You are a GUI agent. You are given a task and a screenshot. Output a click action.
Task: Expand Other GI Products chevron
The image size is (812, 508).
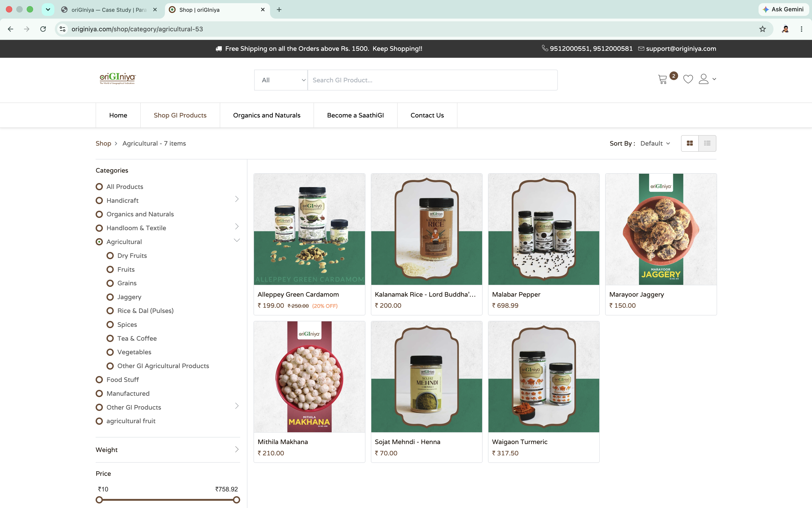(237, 406)
